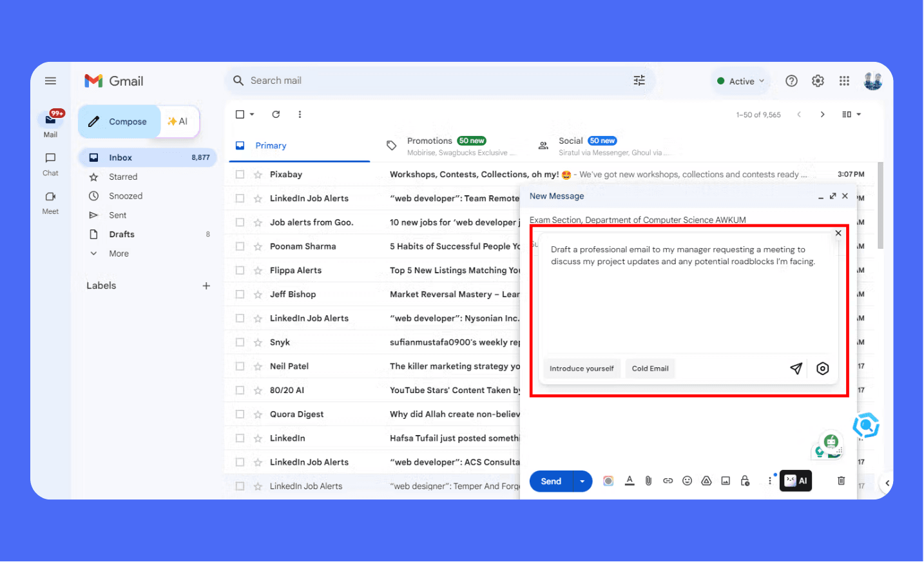Open Meet from the left rail
The image size is (924, 562).
(x=50, y=202)
